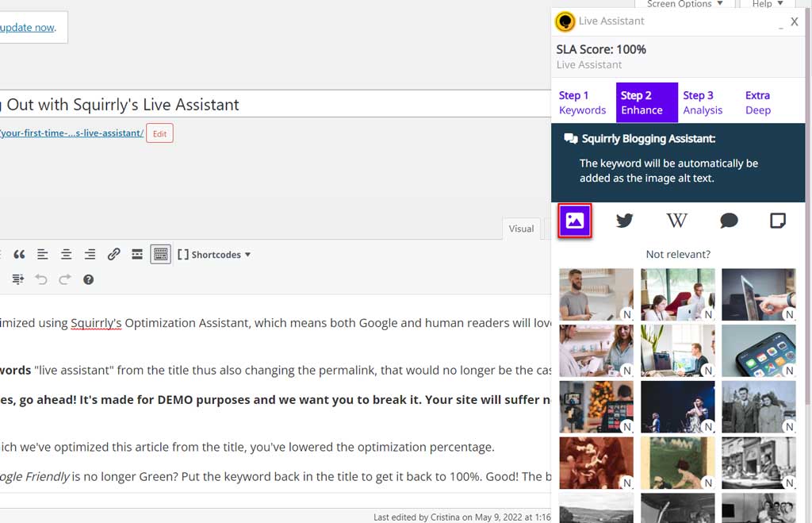Switch to Step 1 Keywords tab
Image resolution: width=812 pixels, height=523 pixels.
pos(582,102)
